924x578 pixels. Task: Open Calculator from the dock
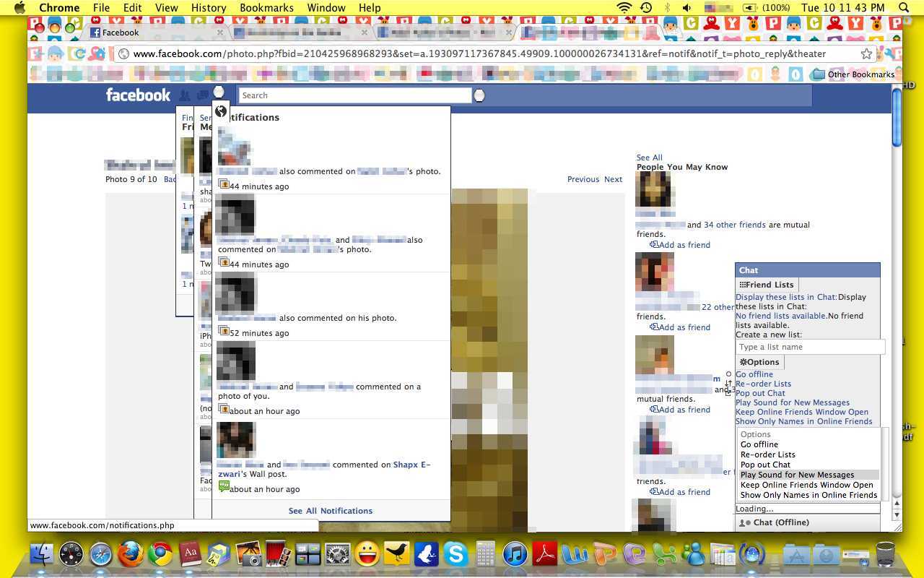coord(485,554)
